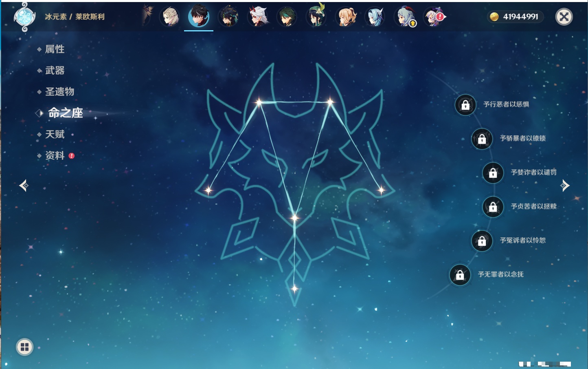Go to previous character with left arrow
Screen dimensions: 588x369
tap(24, 186)
